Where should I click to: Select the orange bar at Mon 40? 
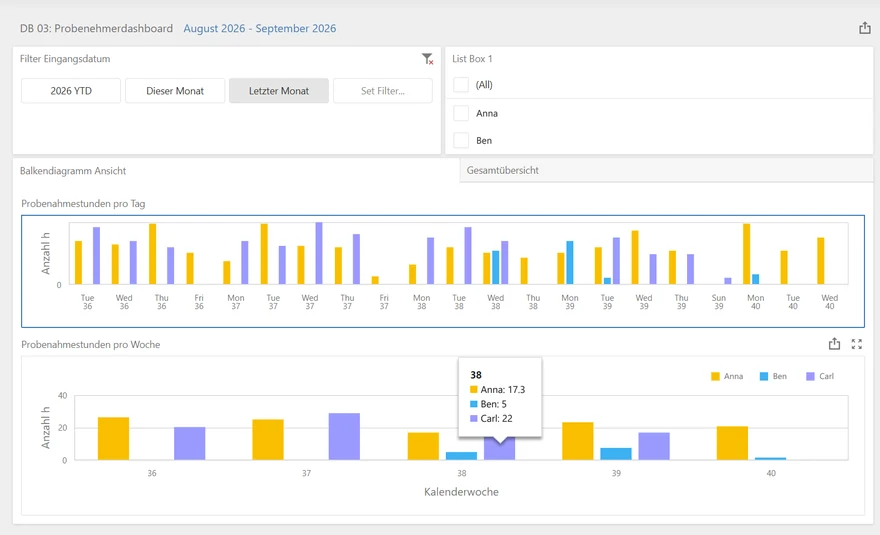(746, 254)
